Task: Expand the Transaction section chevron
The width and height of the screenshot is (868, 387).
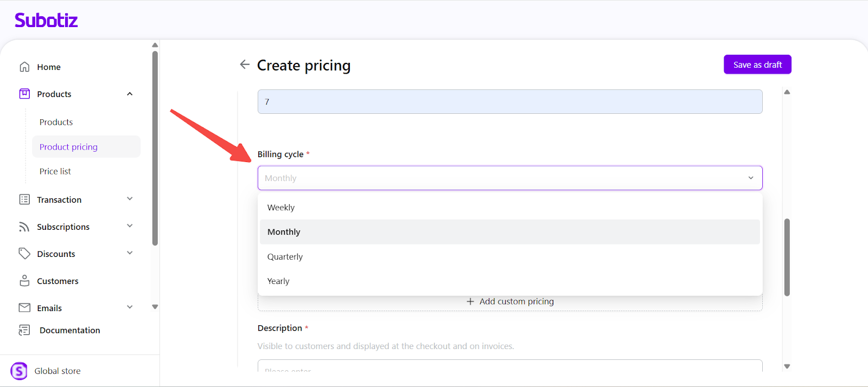Action: [x=130, y=199]
